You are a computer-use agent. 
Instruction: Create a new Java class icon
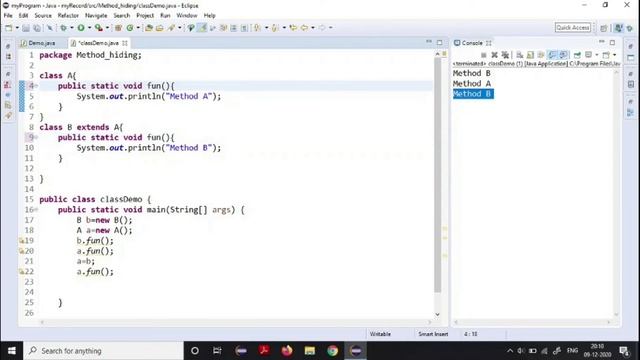click(x=130, y=28)
